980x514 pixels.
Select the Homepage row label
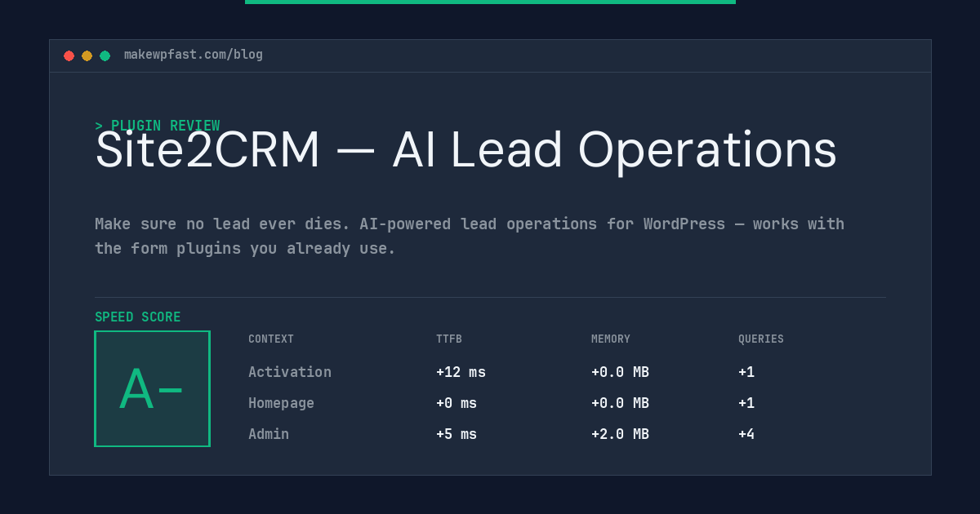pyautogui.click(x=281, y=403)
